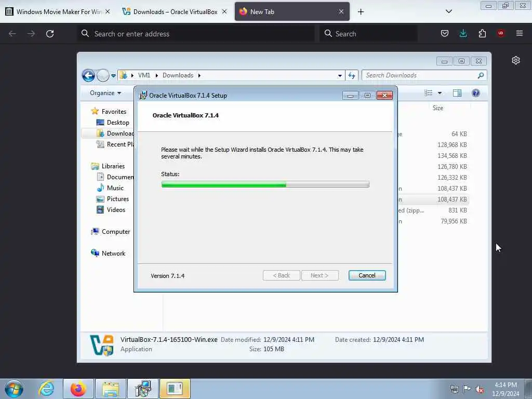The image size is (532, 399).
Task: Toggle the Explorer preview pane icon
Action: (x=457, y=93)
